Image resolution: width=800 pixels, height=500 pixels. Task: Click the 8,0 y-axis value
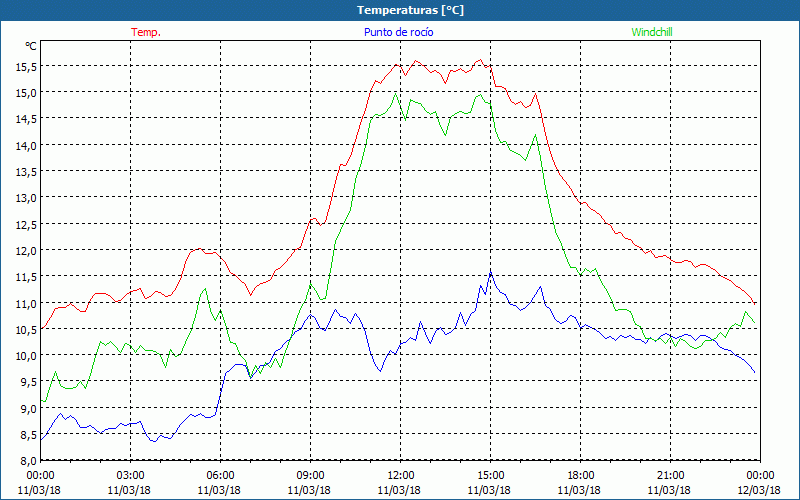pyautogui.click(x=28, y=461)
